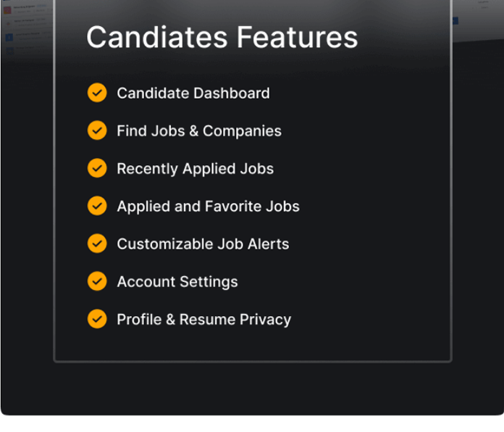Click the checkmark beside Customizable Job Alerts
This screenshot has height=432, width=504.
pos(97,244)
